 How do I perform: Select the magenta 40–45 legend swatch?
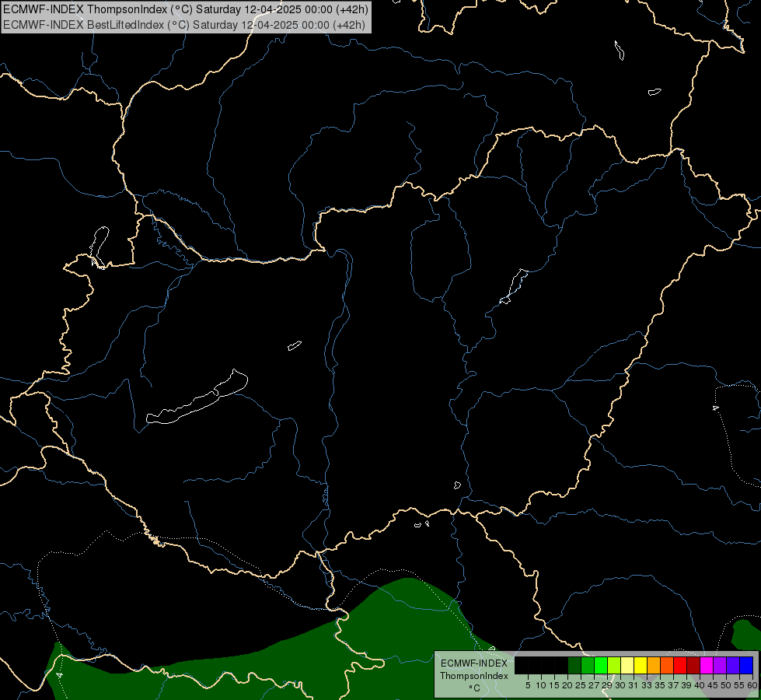click(x=707, y=665)
